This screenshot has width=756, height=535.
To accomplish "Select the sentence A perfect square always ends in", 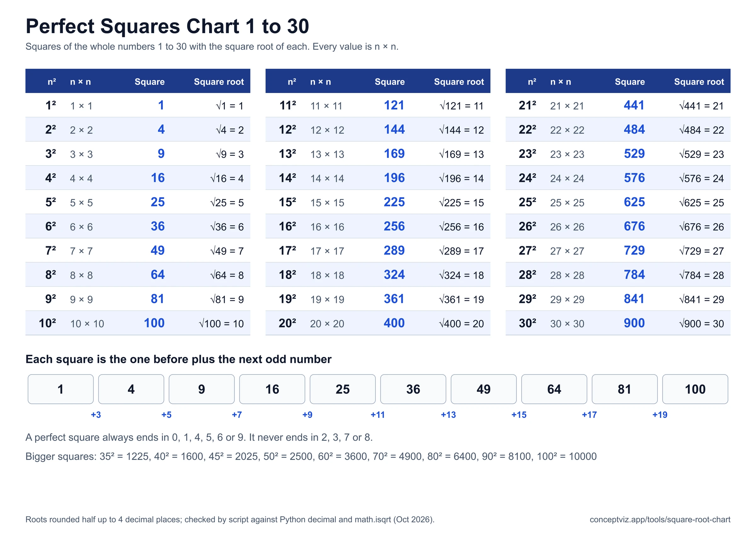I will point(199,437).
